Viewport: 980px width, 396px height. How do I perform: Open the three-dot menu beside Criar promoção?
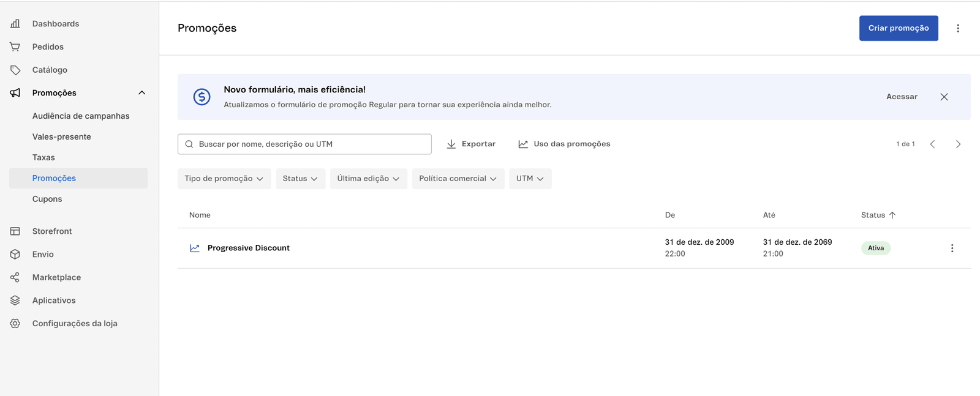[x=958, y=28]
